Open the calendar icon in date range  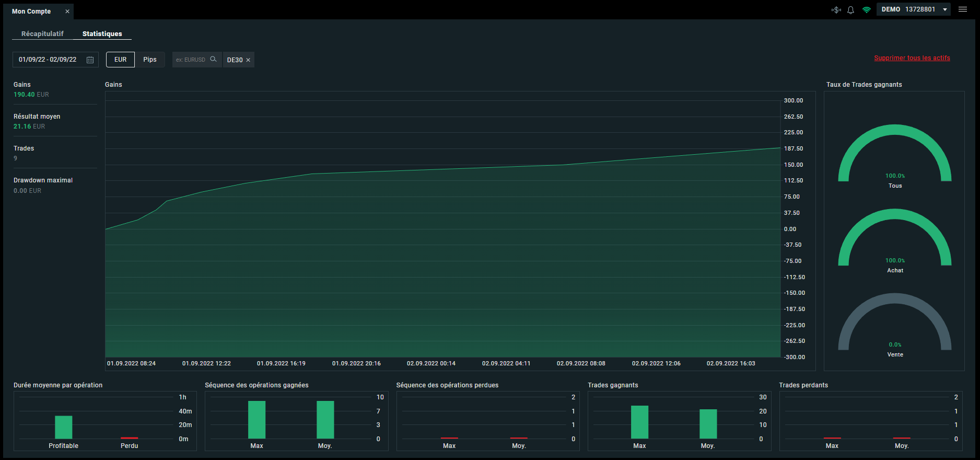tap(90, 60)
